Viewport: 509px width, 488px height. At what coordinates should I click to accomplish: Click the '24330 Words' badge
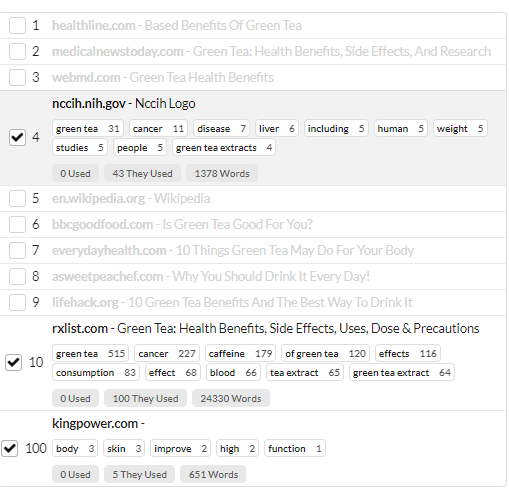click(x=231, y=399)
